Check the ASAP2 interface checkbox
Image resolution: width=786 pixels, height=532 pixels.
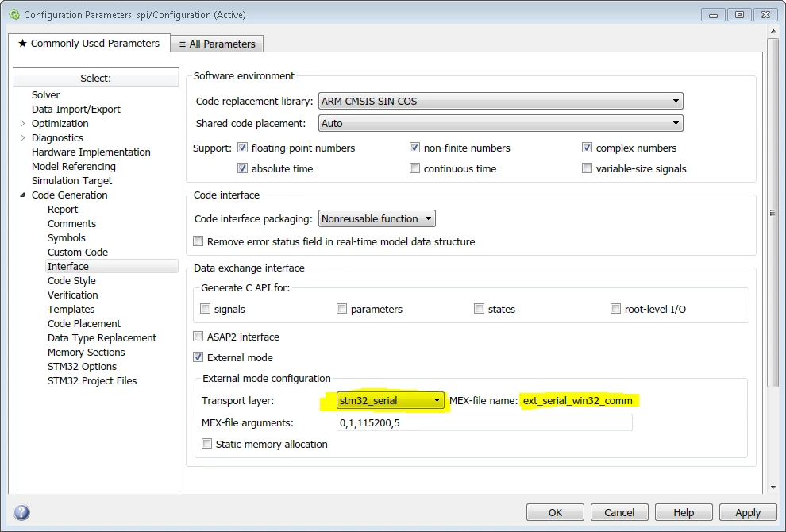(x=198, y=337)
